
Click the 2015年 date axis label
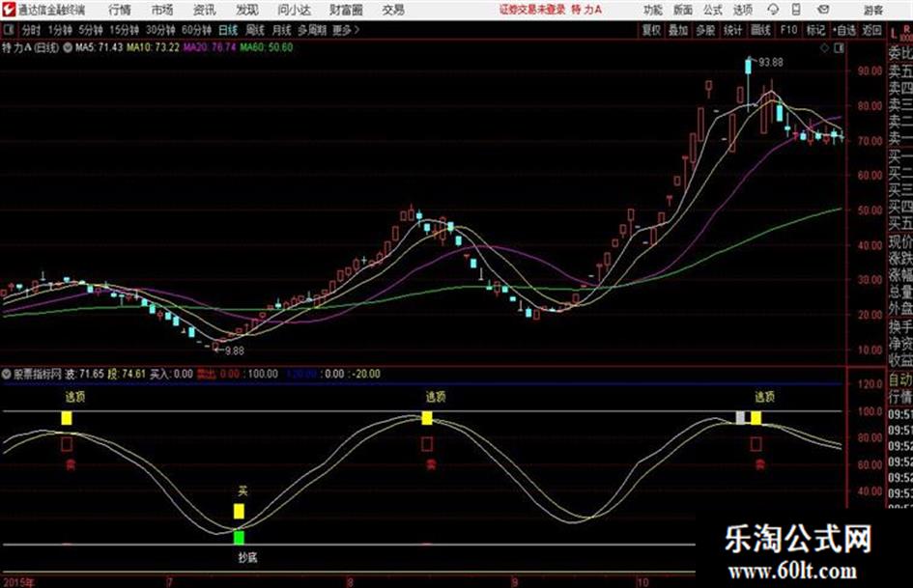[18, 582]
